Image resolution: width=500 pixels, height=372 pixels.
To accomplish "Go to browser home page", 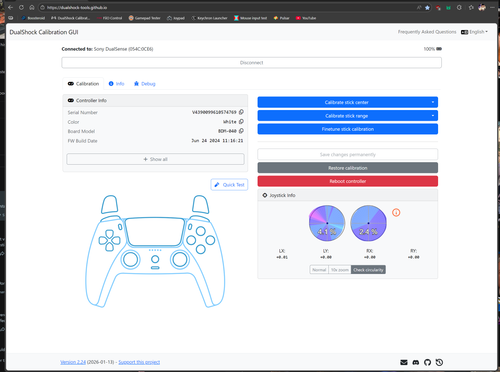I will pyautogui.click(x=32, y=7).
